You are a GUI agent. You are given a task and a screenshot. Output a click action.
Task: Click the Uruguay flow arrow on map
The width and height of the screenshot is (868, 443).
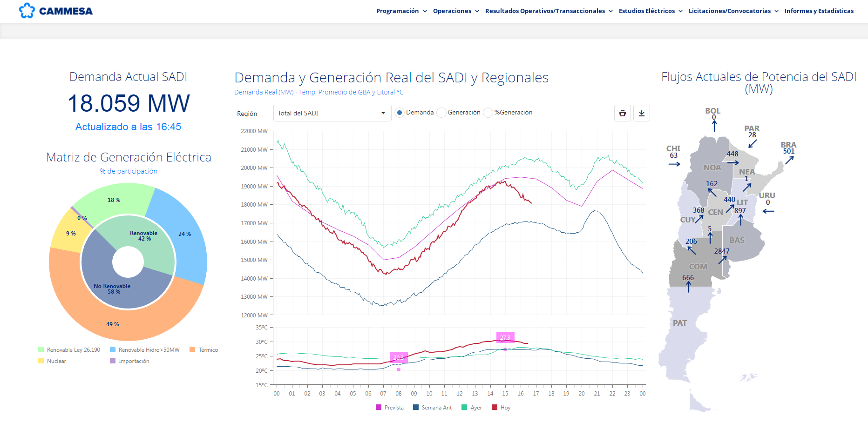pos(768,211)
